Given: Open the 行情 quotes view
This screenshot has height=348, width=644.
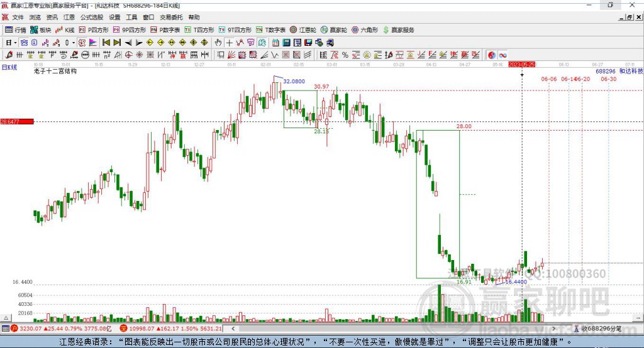Looking at the screenshot, I should pyautogui.click(x=16, y=30).
